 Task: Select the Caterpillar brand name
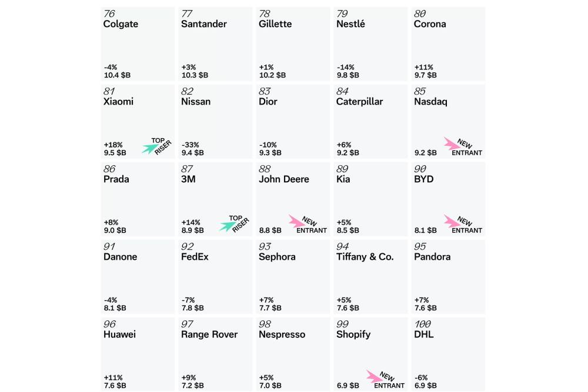coord(359,102)
